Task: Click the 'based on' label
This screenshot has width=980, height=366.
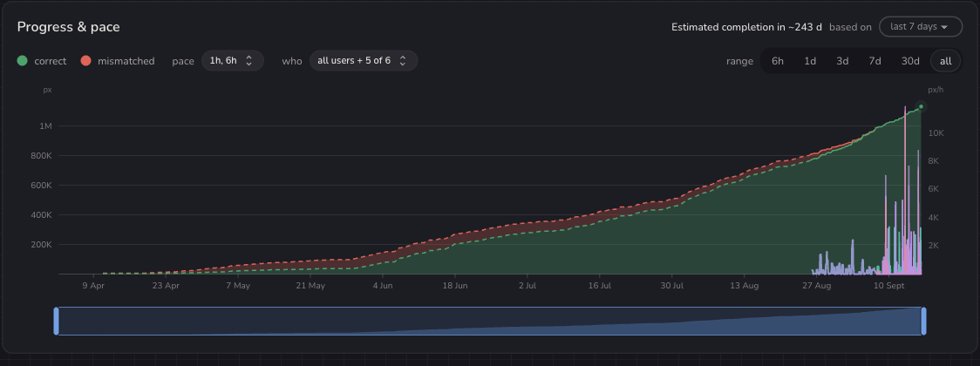Action: 850,27
